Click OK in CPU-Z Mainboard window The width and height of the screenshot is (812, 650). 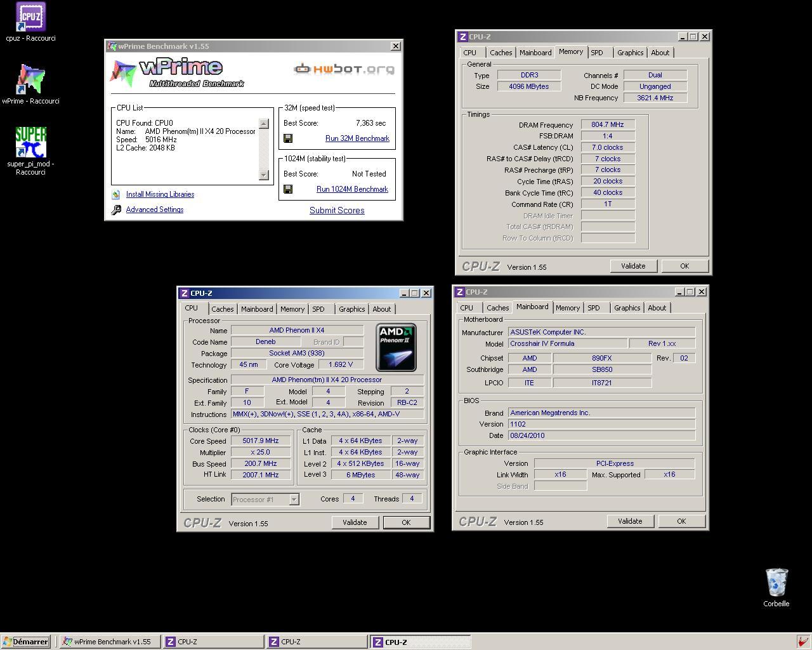[681, 521]
